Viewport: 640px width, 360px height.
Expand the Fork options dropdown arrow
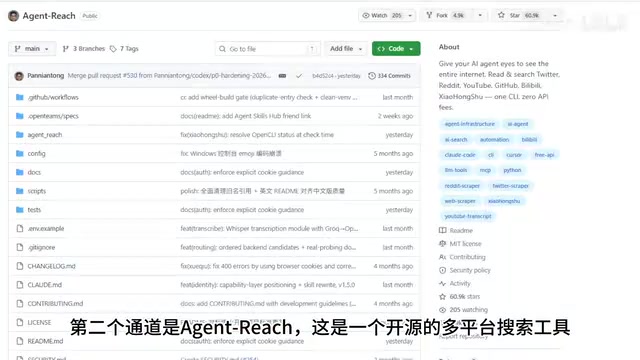coord(480,16)
